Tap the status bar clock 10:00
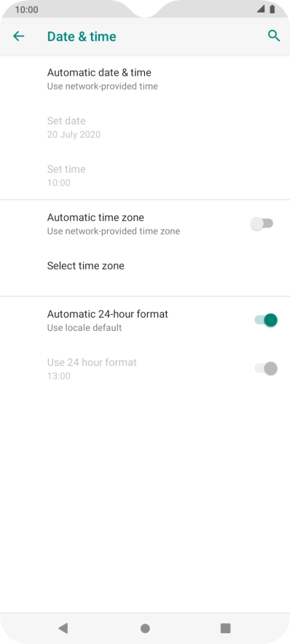The height and width of the screenshot is (644, 290). click(26, 9)
